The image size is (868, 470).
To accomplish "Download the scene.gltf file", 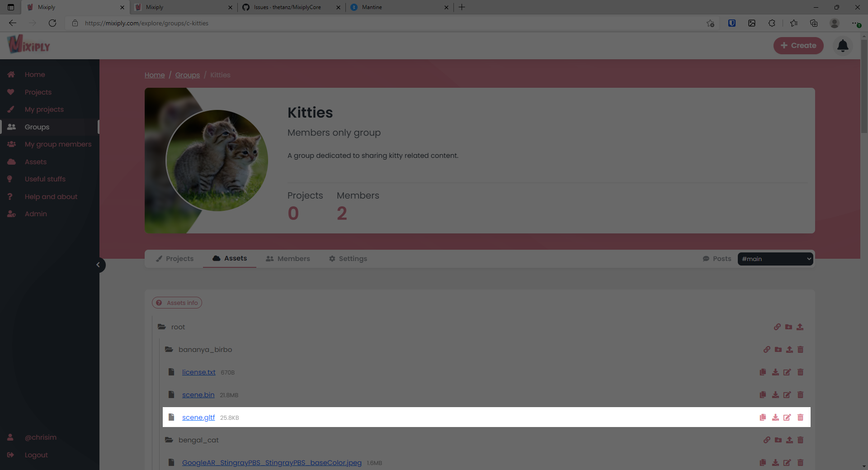I will [x=775, y=417].
